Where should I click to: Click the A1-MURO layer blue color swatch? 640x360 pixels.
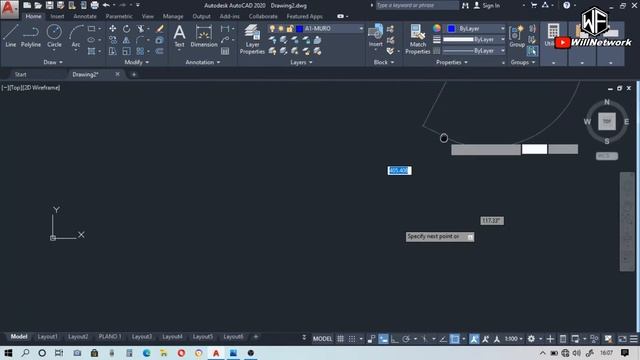point(300,29)
